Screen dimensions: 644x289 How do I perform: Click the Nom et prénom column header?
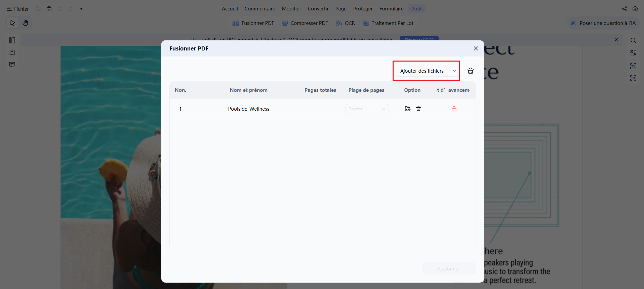[x=249, y=90]
